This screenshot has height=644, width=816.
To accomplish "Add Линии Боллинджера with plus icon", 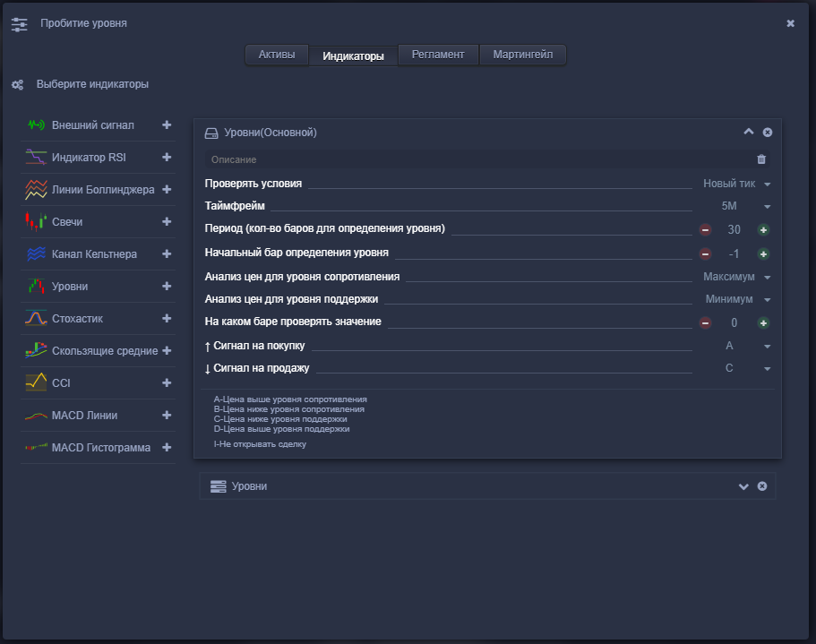I will pyautogui.click(x=167, y=189).
